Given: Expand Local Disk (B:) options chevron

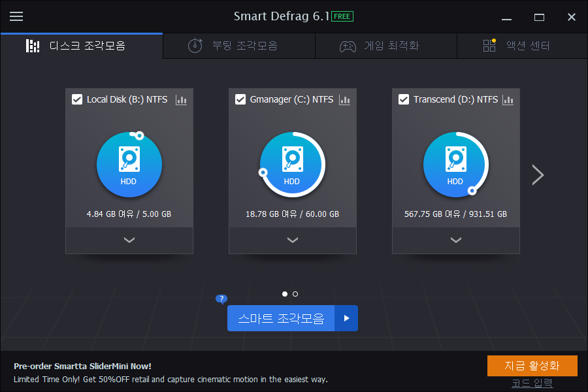Looking at the screenshot, I should click(129, 240).
